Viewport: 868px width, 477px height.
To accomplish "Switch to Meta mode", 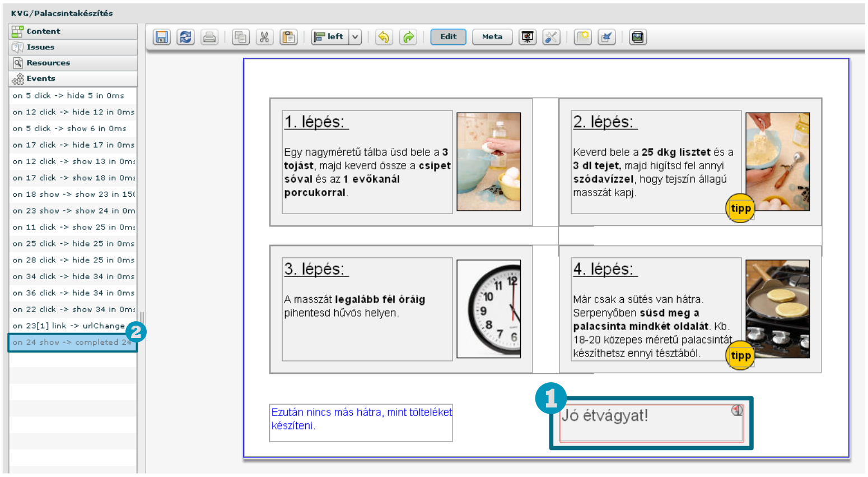I will point(492,37).
